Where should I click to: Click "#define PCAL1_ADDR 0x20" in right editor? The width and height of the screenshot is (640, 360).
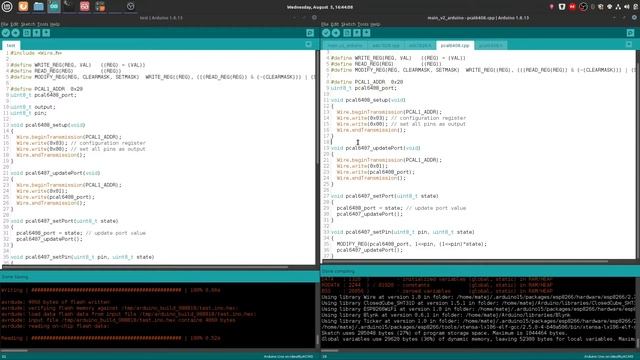click(367, 82)
